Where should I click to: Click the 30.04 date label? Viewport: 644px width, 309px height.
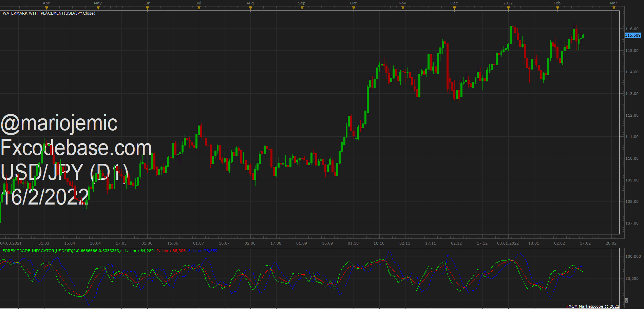pos(95,243)
